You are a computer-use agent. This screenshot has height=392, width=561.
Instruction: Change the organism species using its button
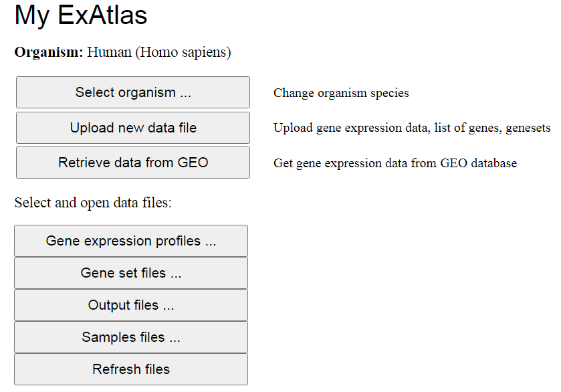pyautogui.click(x=133, y=92)
